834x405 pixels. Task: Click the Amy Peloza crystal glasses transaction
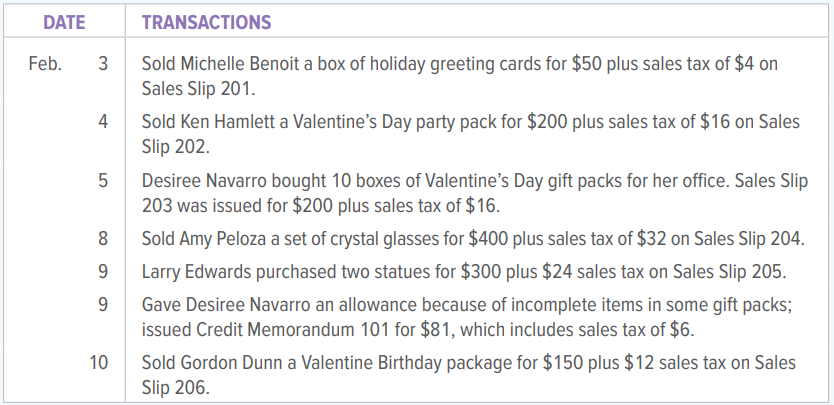click(x=473, y=239)
